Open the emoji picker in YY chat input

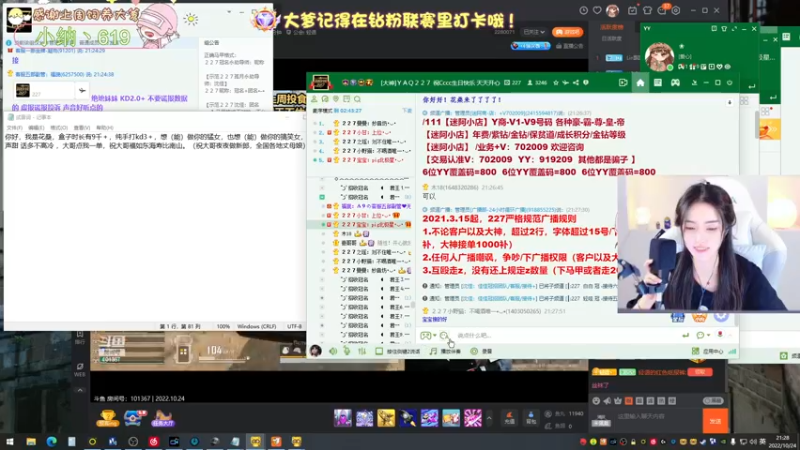point(444,335)
